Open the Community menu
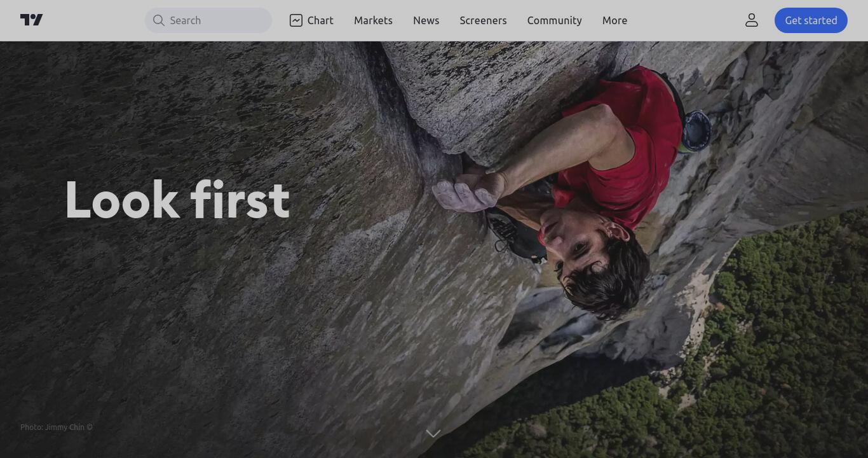868x458 pixels. coord(554,20)
